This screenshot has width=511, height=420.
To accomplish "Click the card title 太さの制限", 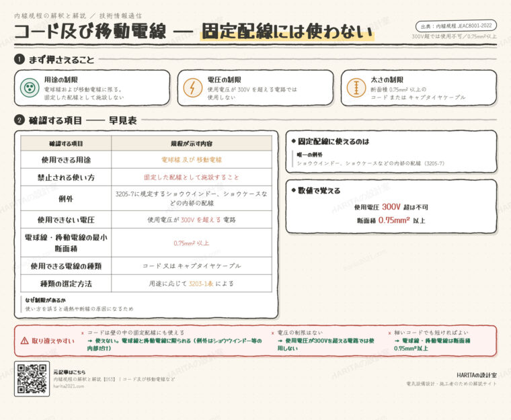I will click(387, 79).
